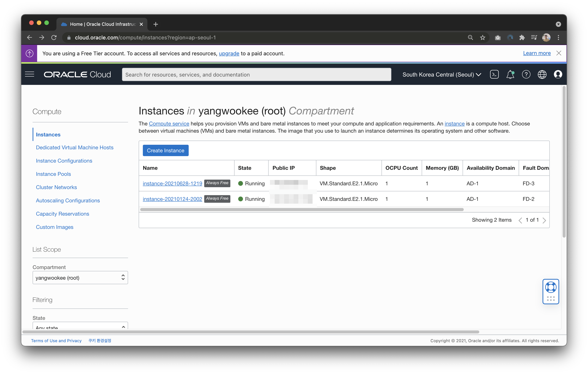Image resolution: width=588 pixels, height=374 pixels.
Task: Open the hamburger navigation menu
Action: point(30,74)
